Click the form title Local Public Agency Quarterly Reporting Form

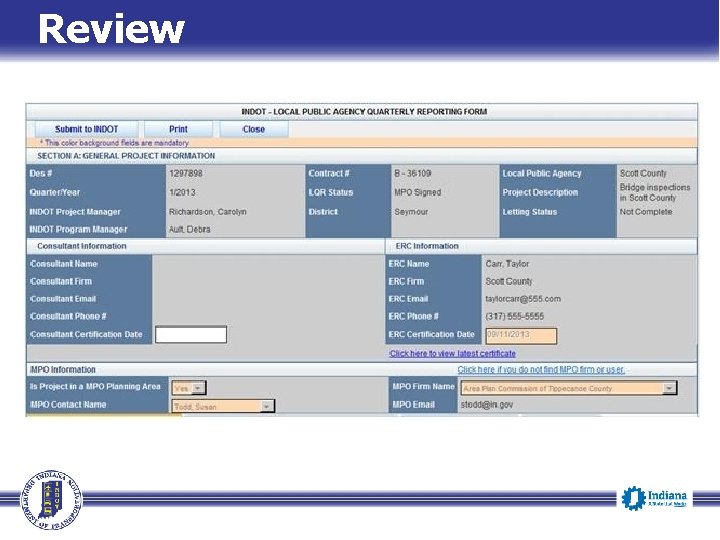click(364, 112)
